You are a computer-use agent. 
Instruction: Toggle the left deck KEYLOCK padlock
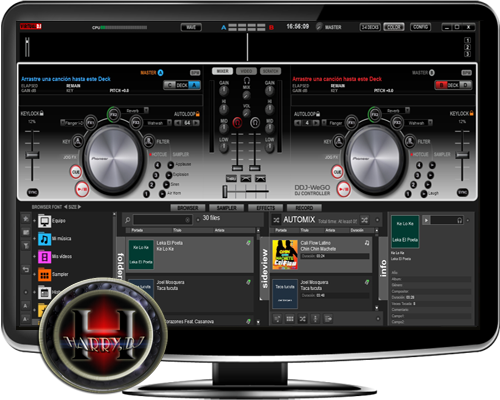pyautogui.click(x=42, y=113)
